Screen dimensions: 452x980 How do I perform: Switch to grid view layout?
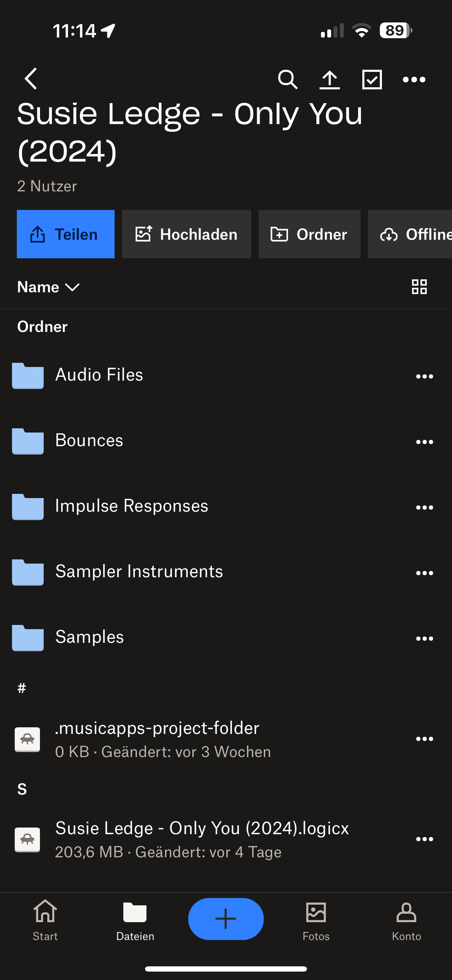[419, 287]
